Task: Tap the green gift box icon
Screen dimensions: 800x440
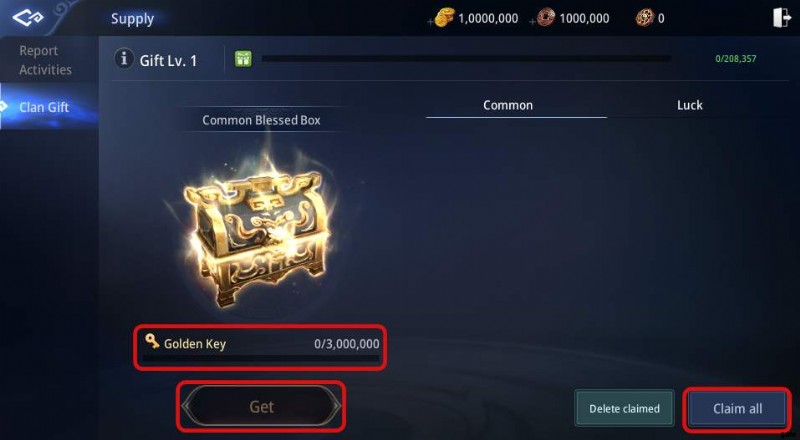Action: (x=243, y=59)
